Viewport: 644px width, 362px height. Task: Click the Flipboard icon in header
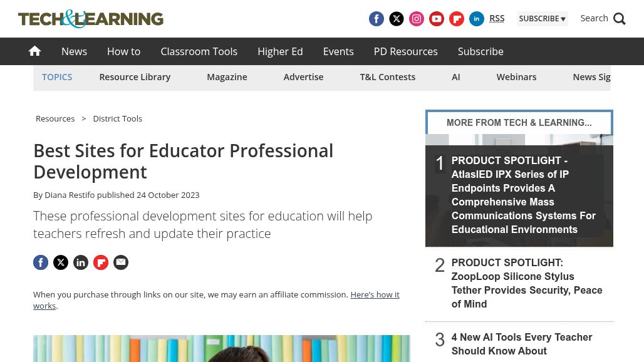(x=457, y=19)
